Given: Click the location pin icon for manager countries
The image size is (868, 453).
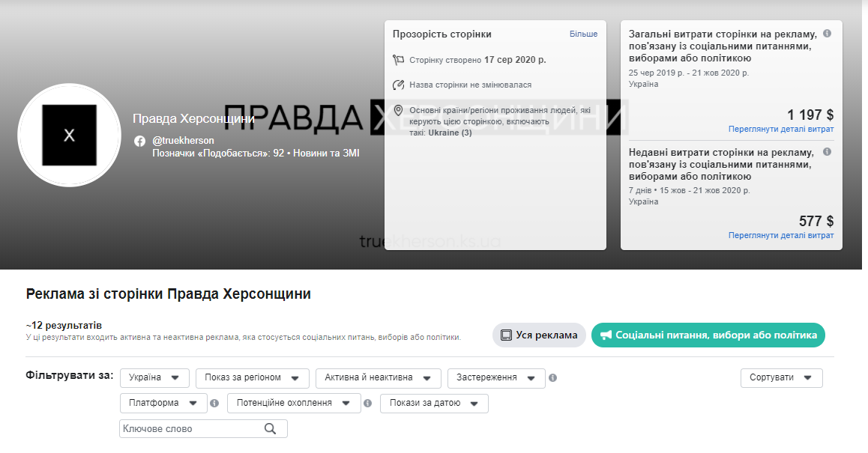Looking at the screenshot, I should [x=398, y=110].
